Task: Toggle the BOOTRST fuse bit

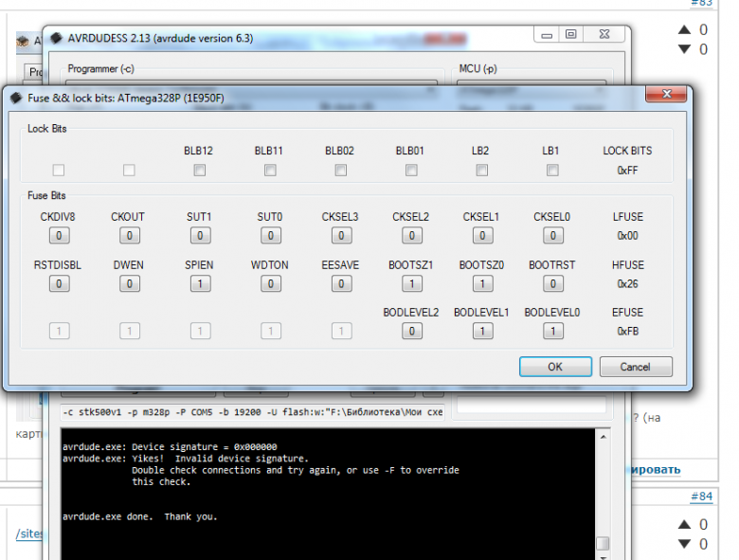Action: coord(553,283)
